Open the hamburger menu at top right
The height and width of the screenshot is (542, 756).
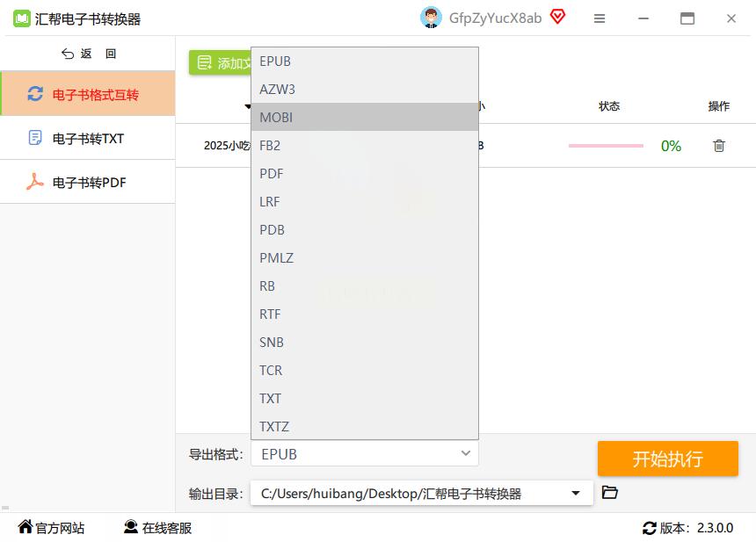[x=600, y=18]
